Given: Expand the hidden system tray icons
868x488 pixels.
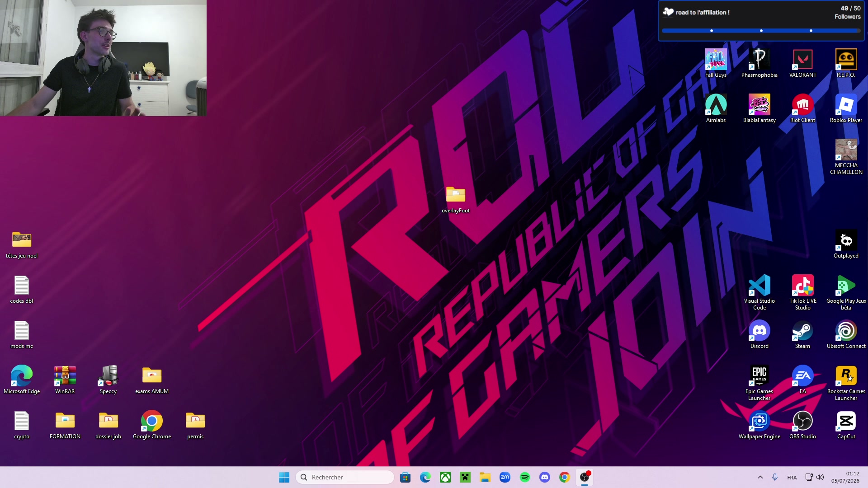Looking at the screenshot, I should 760,477.
